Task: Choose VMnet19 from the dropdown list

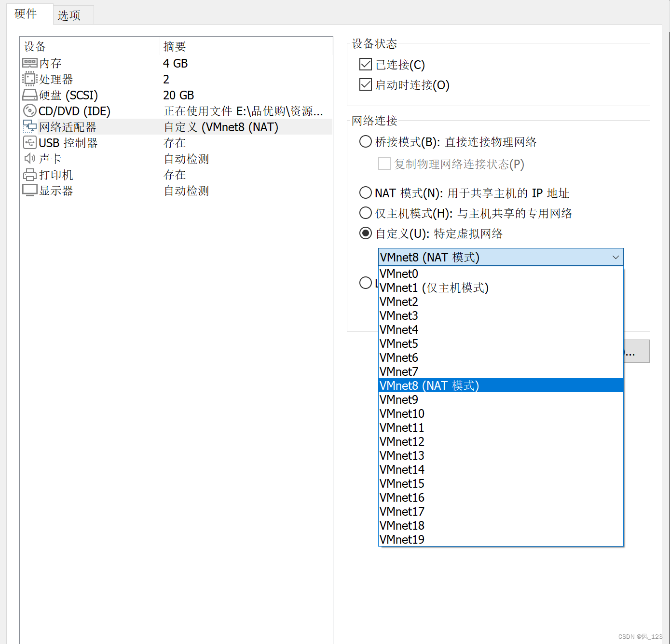Action: (501, 539)
